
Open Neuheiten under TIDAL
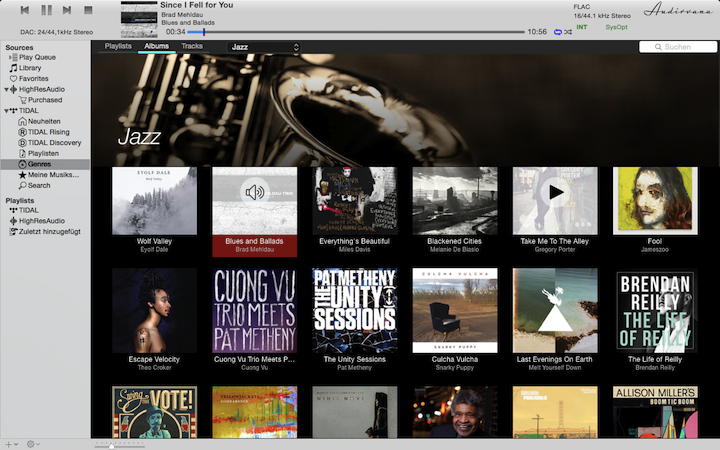[39, 121]
